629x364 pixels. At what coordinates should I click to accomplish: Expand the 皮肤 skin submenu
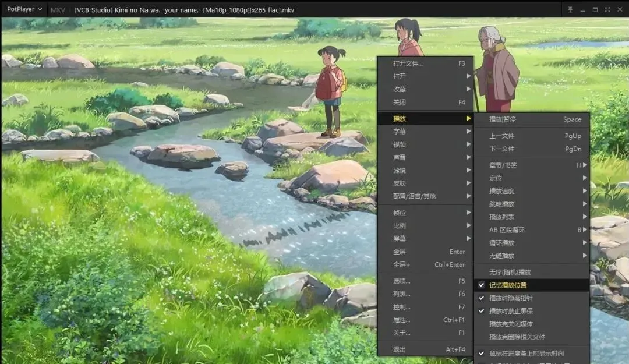tap(426, 183)
